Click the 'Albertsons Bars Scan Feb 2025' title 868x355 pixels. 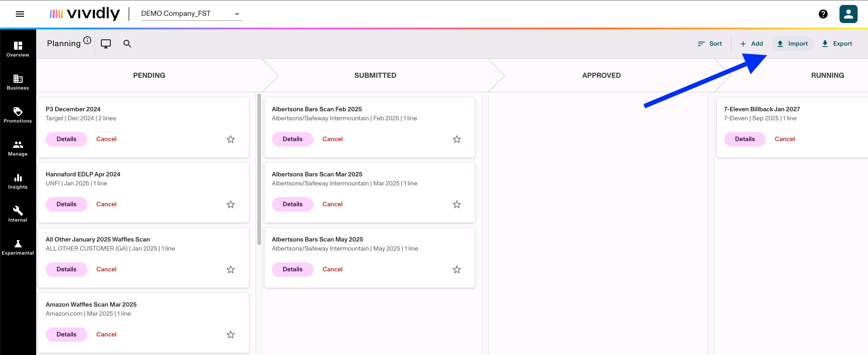[317, 109]
